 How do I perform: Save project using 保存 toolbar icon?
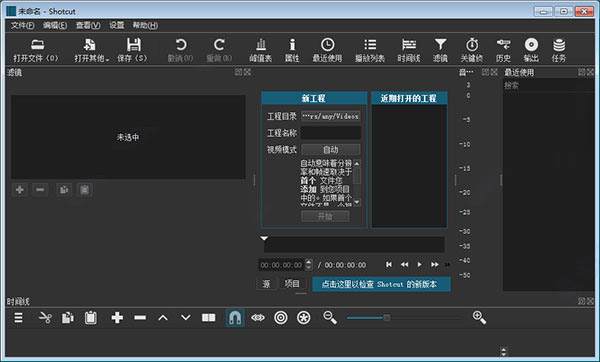[x=132, y=51]
